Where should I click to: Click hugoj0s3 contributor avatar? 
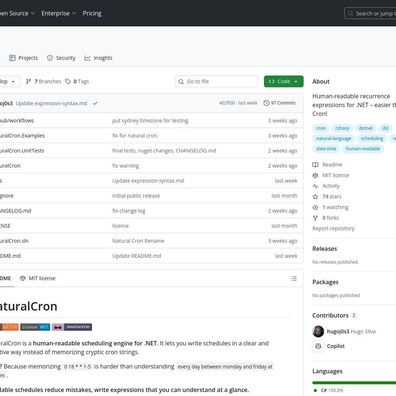pyautogui.click(x=318, y=331)
